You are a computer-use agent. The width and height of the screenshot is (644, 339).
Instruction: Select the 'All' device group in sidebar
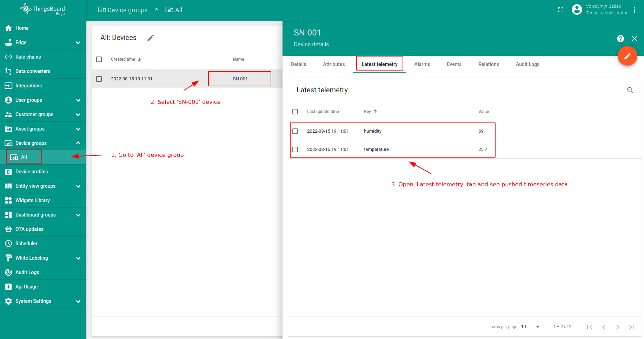(43, 157)
